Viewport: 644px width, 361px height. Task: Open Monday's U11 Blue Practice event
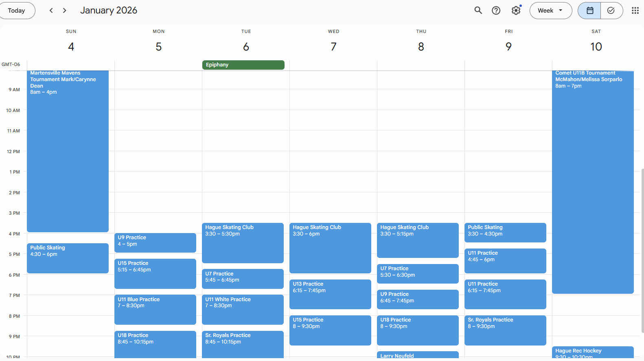tap(155, 309)
